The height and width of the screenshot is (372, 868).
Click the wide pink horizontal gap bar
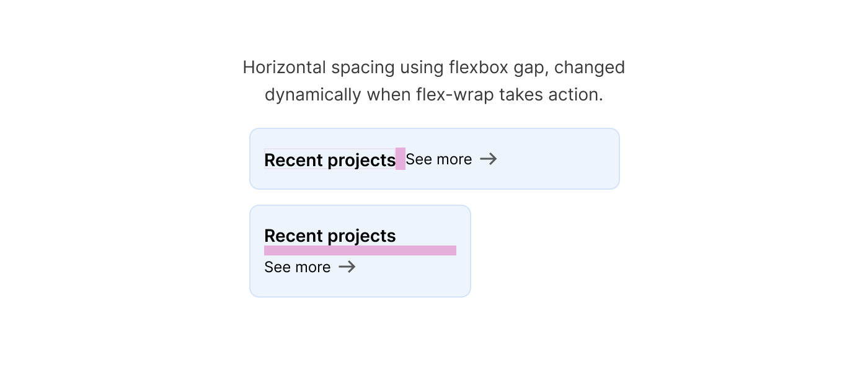tap(360, 250)
